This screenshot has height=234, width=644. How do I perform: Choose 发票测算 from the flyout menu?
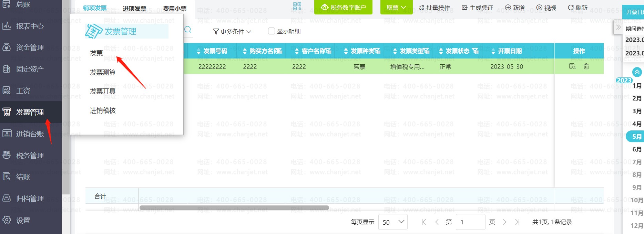[103, 72]
